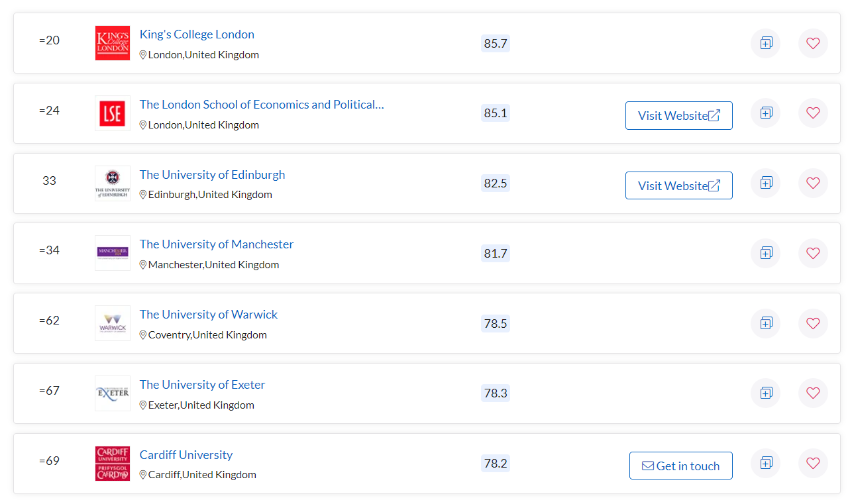Add University of Edinburgh to compare list
The image size is (852, 504).
pos(766,183)
